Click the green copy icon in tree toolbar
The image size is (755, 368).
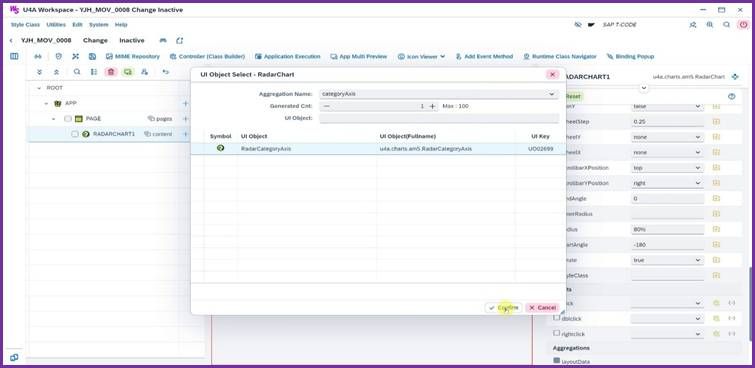coord(128,72)
